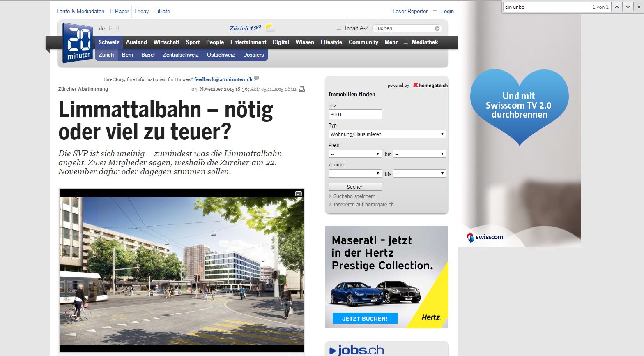644x356 pixels.
Task: Open the Preis maximum dropdown
Action: click(420, 154)
